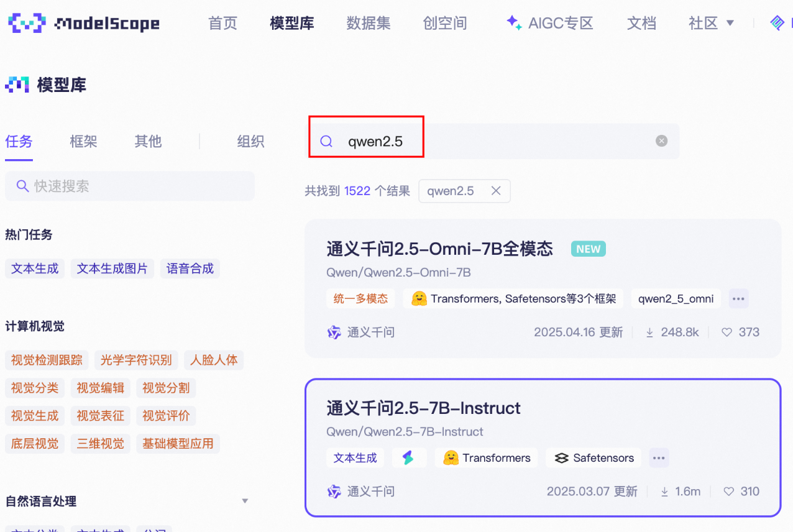Click the 通义千问 publisher icon on the Omni-7B card

click(x=334, y=332)
